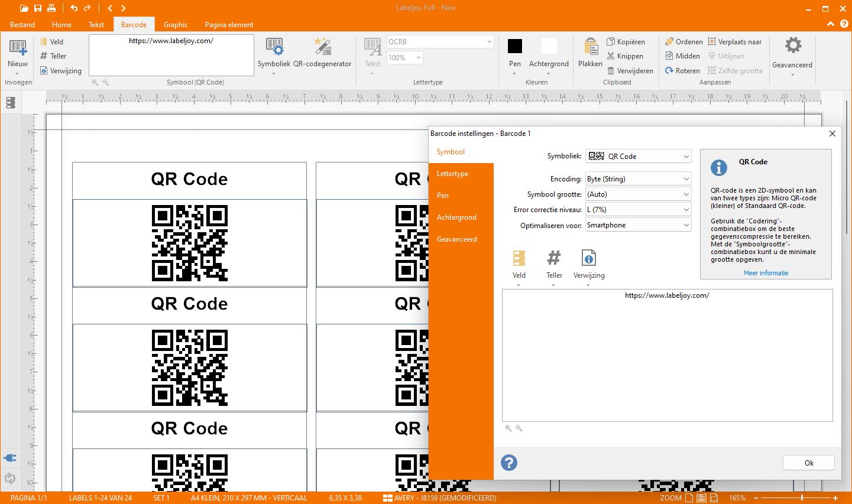This screenshot has height=504, width=852.
Task: Undo the last action
Action: (x=73, y=8)
